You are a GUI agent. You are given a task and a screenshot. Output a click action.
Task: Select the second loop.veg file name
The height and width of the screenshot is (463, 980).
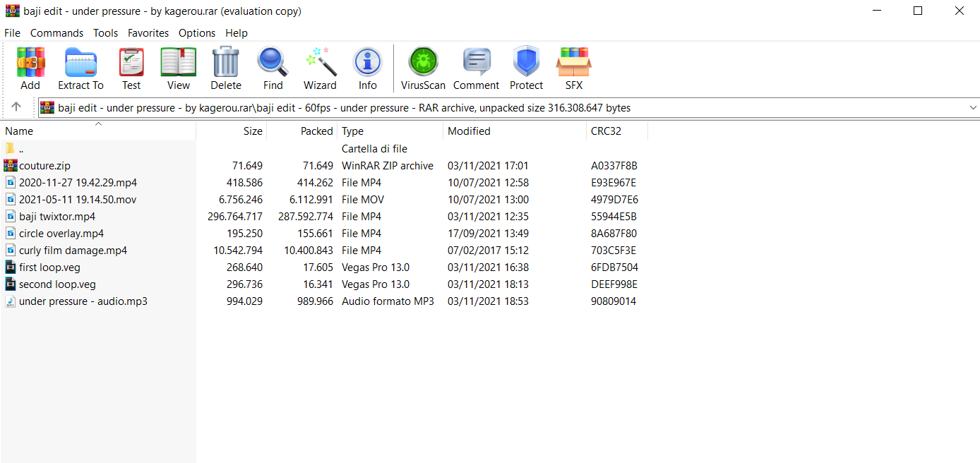point(57,284)
